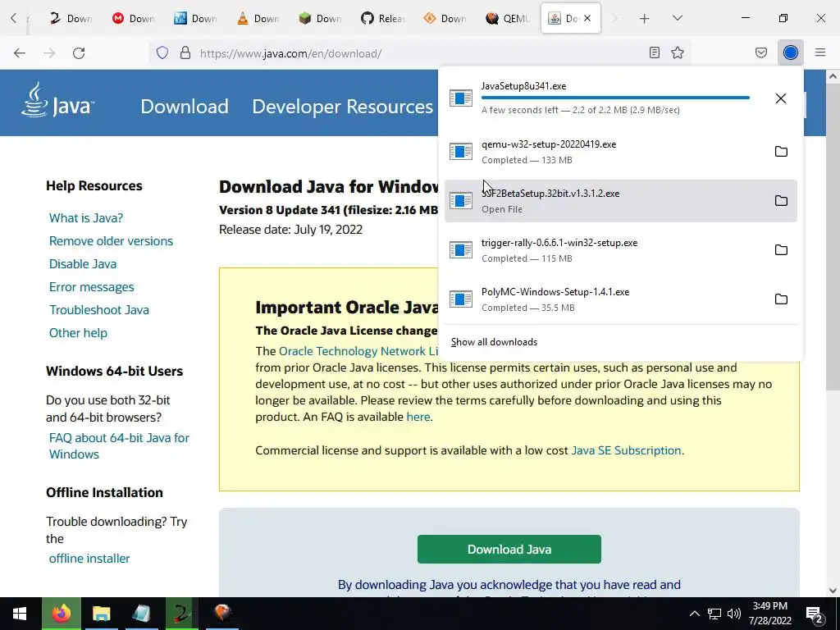This screenshot has width=840, height=630.
Task: Click the green Download Java button
Action: [x=509, y=549]
